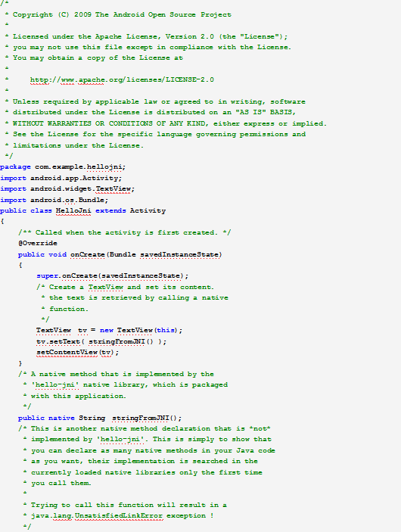Screen dimensions: 401x532
Task: Click the super keyword
Action: (x=47, y=276)
